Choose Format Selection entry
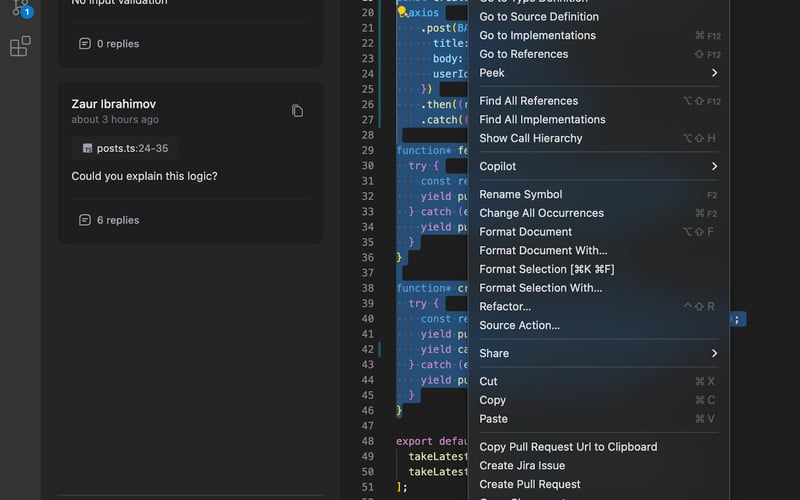 (598, 269)
